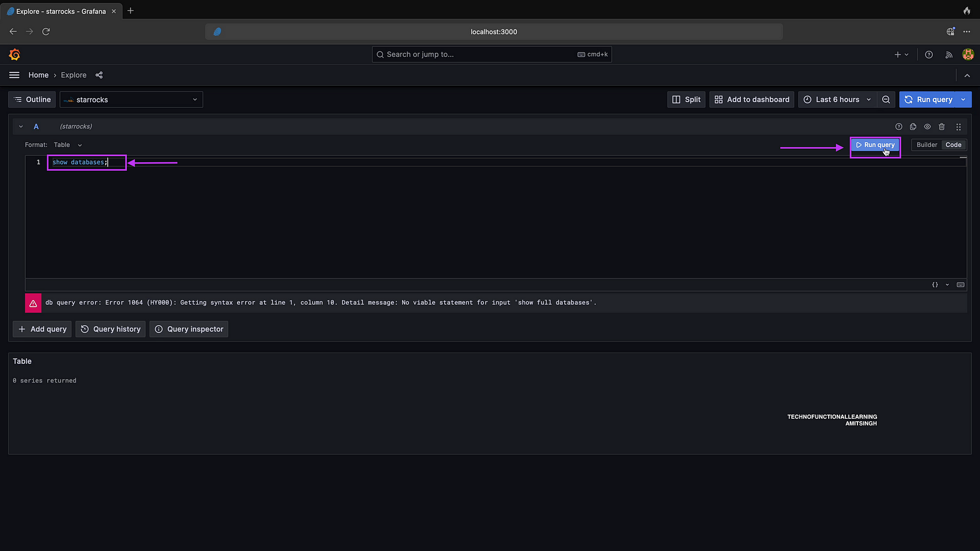Click the Grafana logo icon
Viewport: 980px width, 551px height.
[x=15, y=54]
